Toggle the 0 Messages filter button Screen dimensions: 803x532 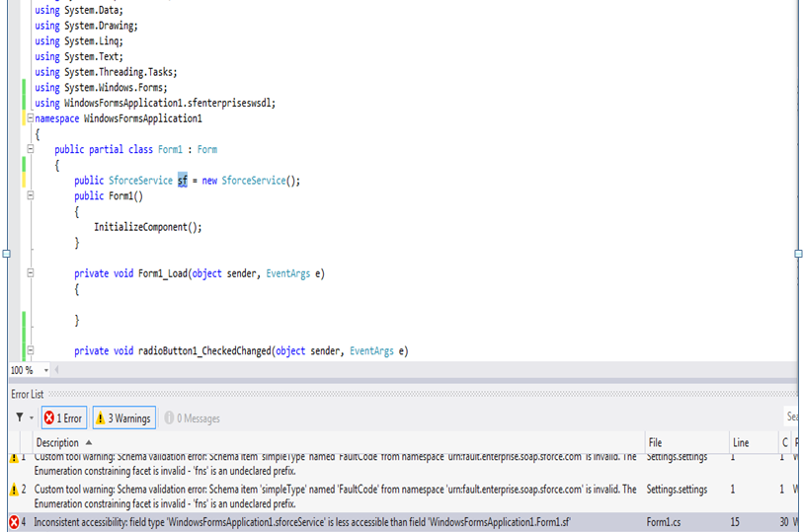pyautogui.click(x=192, y=418)
